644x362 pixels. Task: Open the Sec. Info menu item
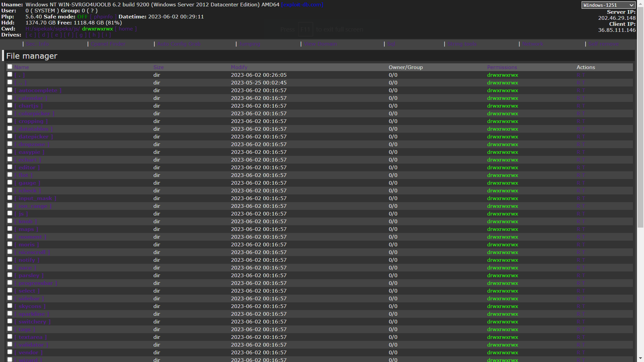click(37, 44)
